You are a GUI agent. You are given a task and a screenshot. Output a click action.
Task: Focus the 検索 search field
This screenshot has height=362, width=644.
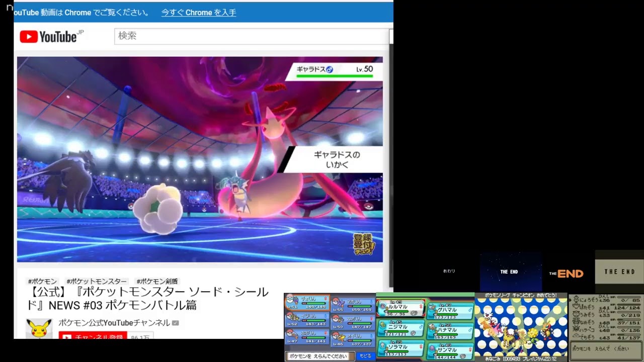tap(252, 36)
